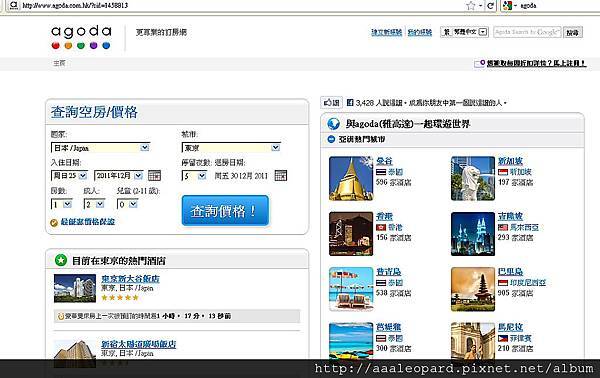Click the Facebook like thumbs-up button
Viewport: 600px width, 378px height.
(x=331, y=103)
